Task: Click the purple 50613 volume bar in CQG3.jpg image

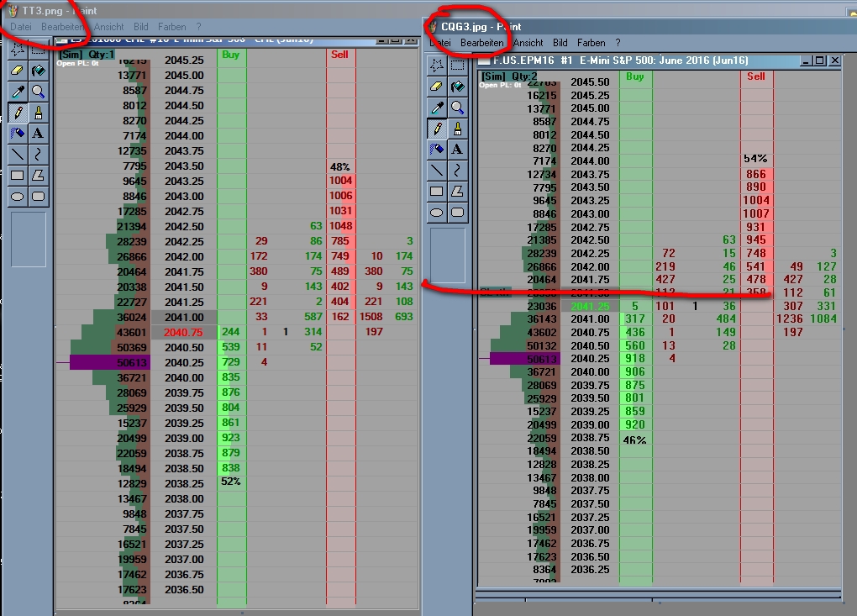Action: (523, 359)
